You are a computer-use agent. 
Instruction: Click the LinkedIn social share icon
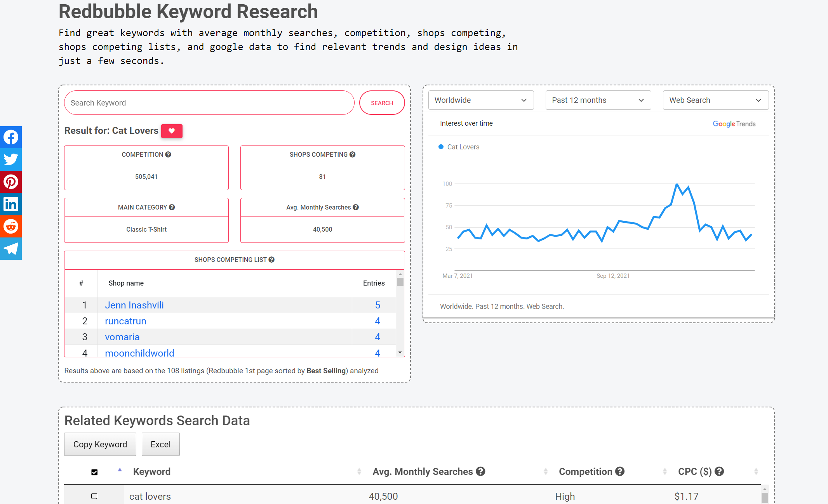(x=10, y=203)
